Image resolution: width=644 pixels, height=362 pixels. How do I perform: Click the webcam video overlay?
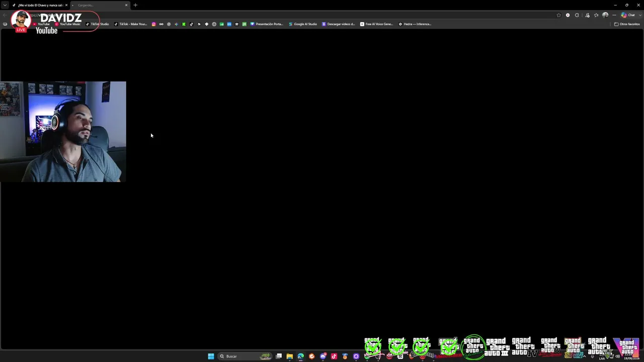pyautogui.click(x=63, y=132)
